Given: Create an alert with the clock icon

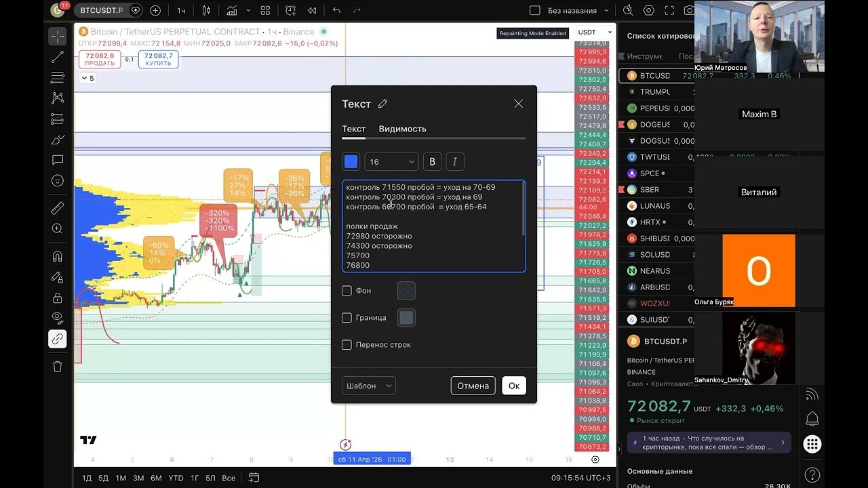Looking at the screenshot, I should [x=291, y=10].
